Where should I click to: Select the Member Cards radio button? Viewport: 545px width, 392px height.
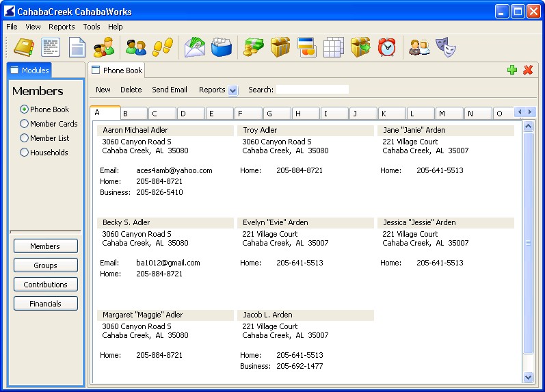coord(25,124)
